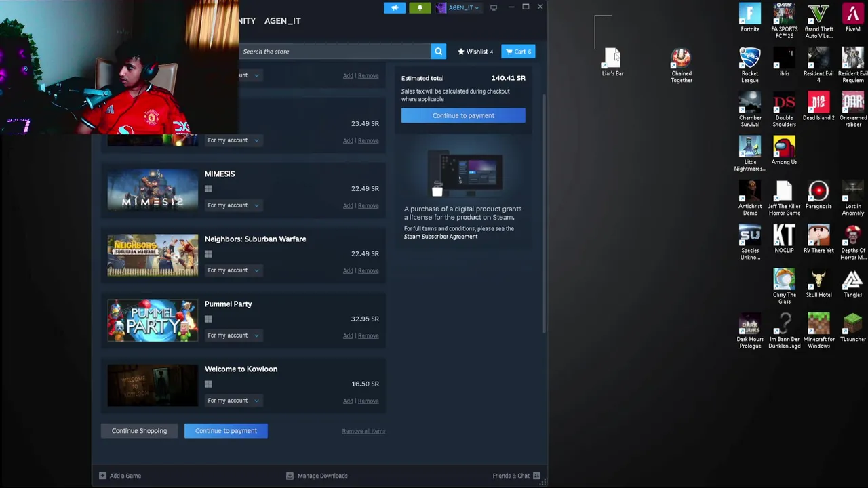Viewport: 868px width, 488px height.
Task: Remove Pummel Party from the cart
Action: pos(368,335)
